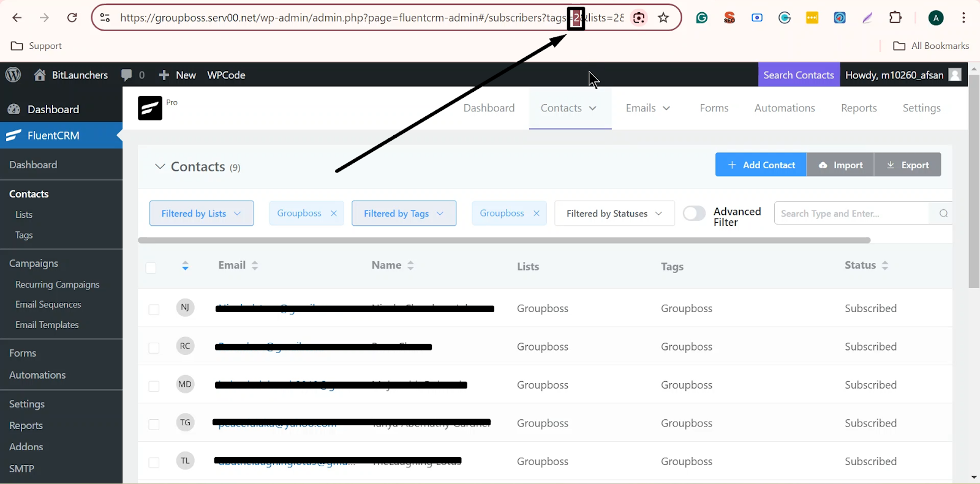
Task: Open the Grammarly extension icon
Action: [x=702, y=18]
